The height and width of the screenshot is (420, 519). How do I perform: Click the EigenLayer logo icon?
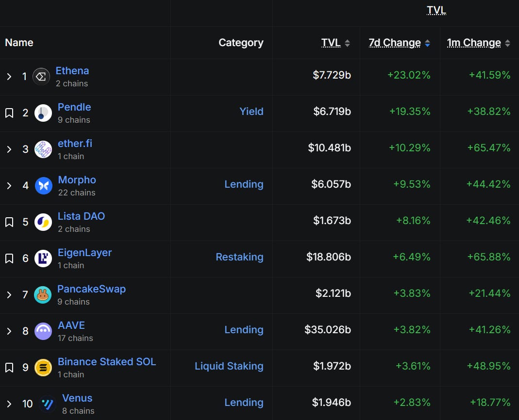point(43,258)
